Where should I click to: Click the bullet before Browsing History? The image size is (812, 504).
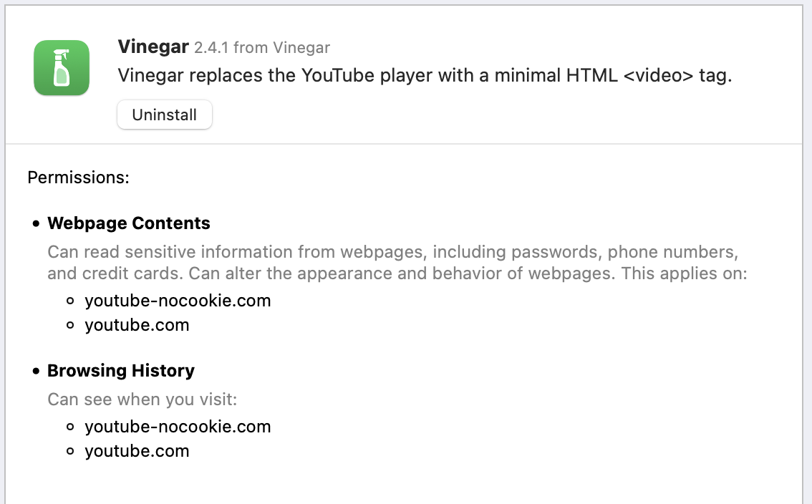[37, 372]
